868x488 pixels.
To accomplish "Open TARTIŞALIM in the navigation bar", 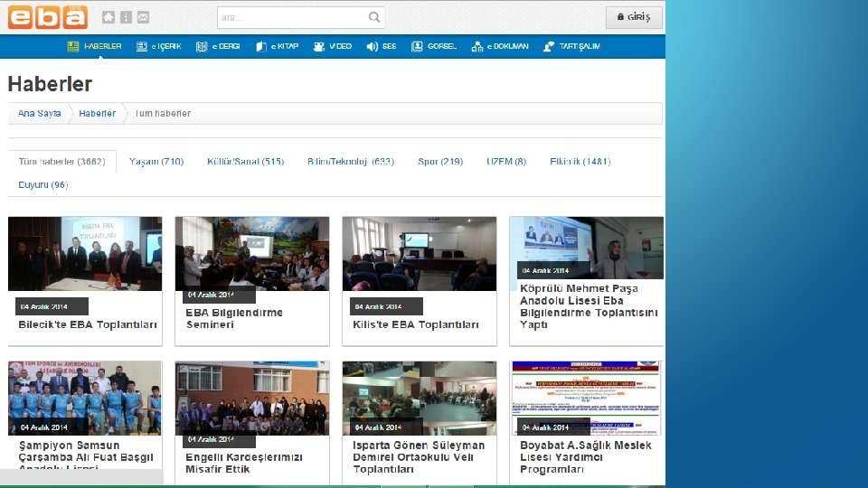I will click(x=580, y=46).
